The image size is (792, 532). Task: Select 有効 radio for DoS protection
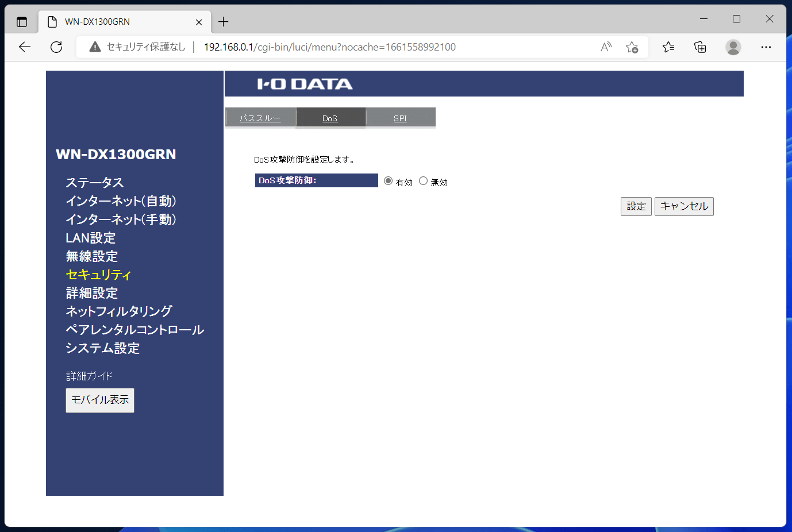[389, 181]
